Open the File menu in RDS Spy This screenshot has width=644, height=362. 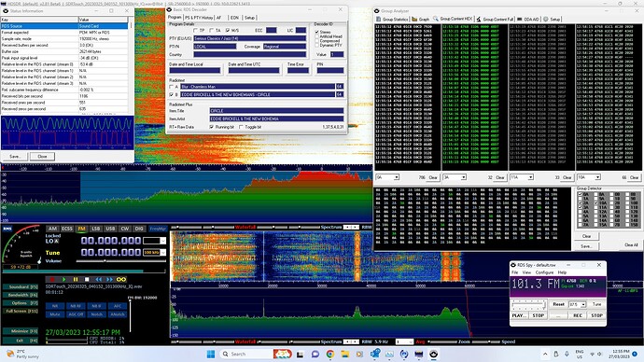pyautogui.click(x=514, y=272)
